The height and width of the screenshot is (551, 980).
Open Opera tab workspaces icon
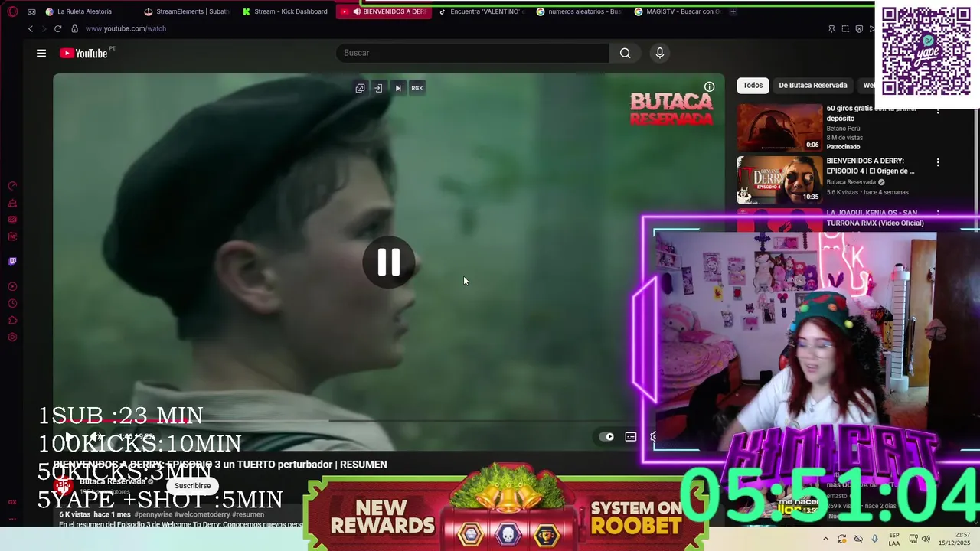click(x=31, y=11)
